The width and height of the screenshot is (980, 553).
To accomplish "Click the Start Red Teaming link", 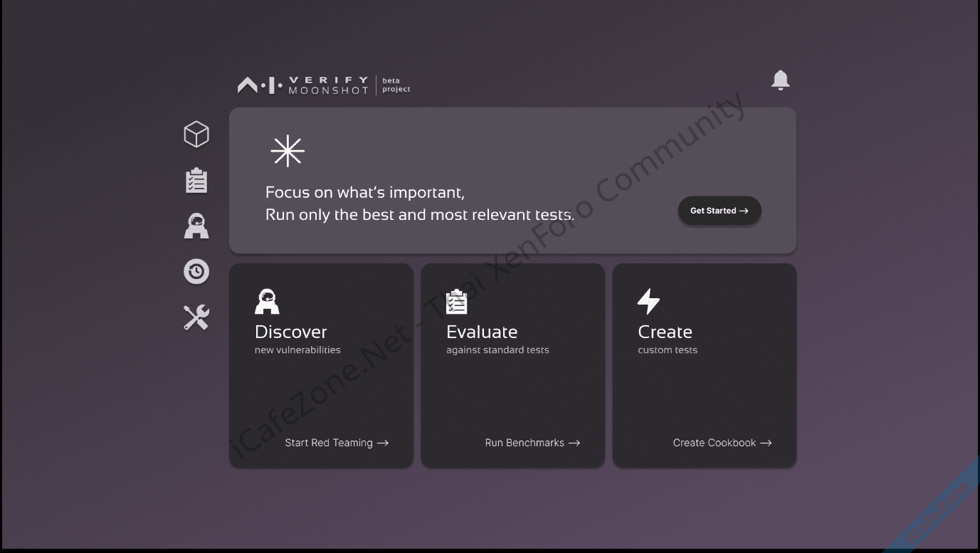I will [337, 443].
